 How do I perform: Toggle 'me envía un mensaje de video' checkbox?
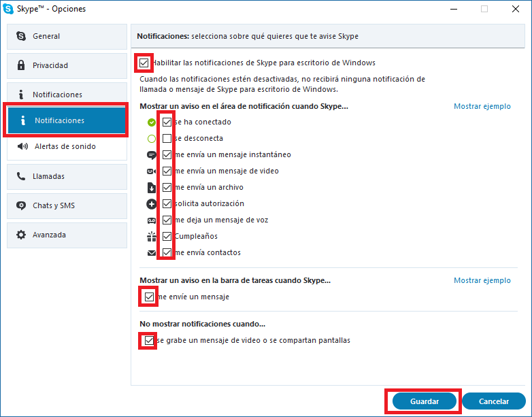pos(167,171)
